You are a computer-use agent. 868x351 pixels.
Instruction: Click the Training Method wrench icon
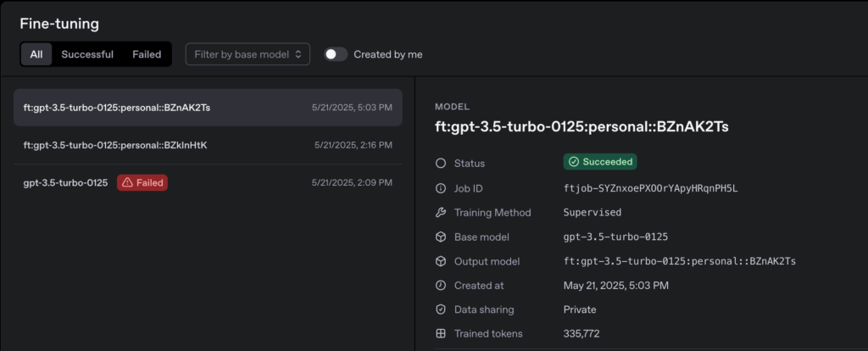coord(440,212)
